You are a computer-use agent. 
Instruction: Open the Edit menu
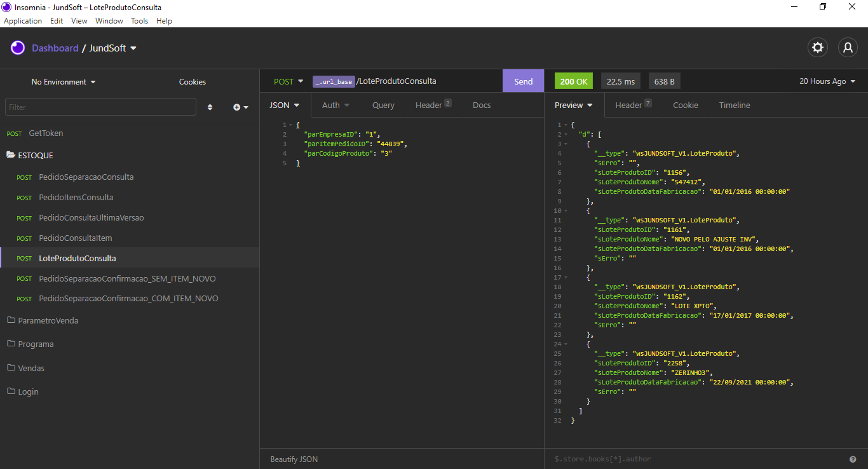[x=57, y=21]
